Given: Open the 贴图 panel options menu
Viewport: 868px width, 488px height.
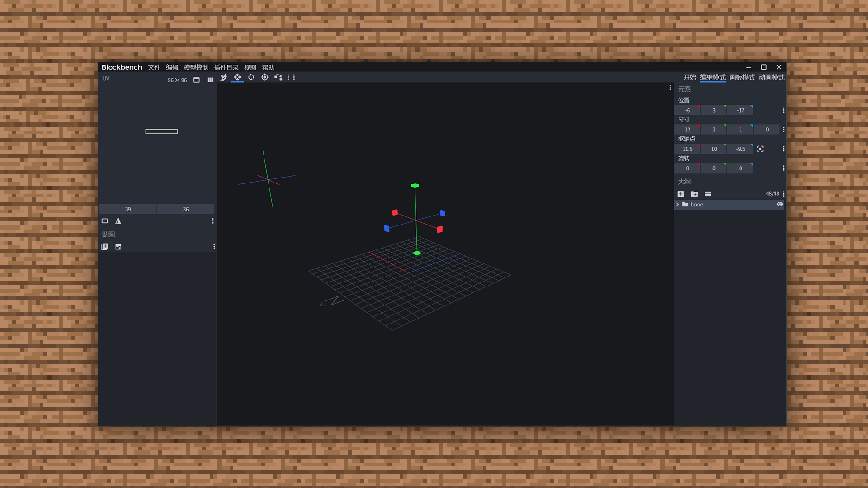Looking at the screenshot, I should [x=214, y=247].
